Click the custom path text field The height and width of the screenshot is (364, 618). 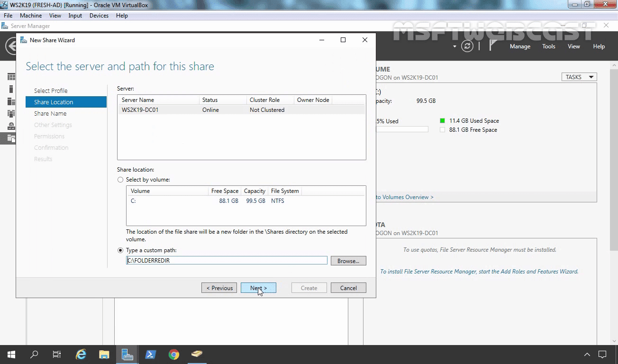(x=227, y=261)
